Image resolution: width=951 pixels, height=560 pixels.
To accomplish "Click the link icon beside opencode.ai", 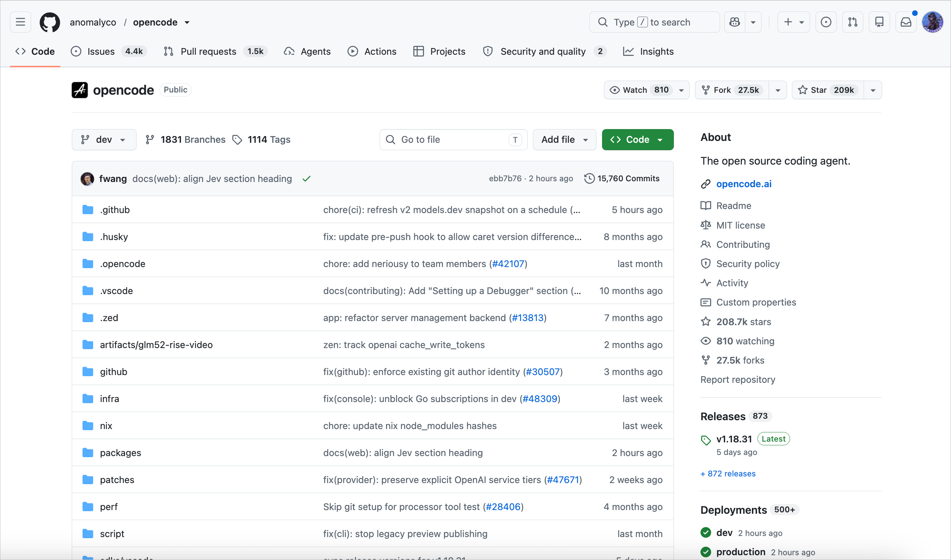I will click(705, 184).
